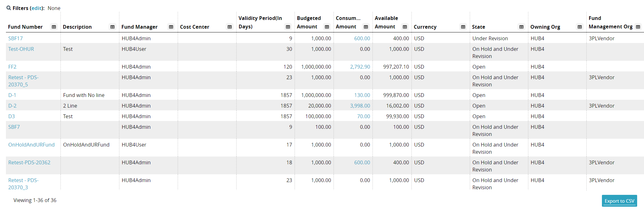The height and width of the screenshot is (212, 644).
Task: Click the Currency column menu icon
Action: pos(463,27)
